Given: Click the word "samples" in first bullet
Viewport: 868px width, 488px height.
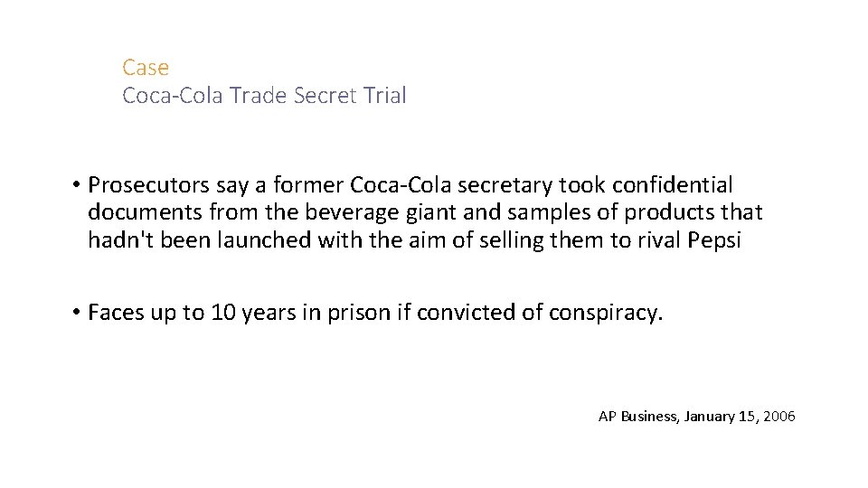Looking at the screenshot, I should point(553,213).
